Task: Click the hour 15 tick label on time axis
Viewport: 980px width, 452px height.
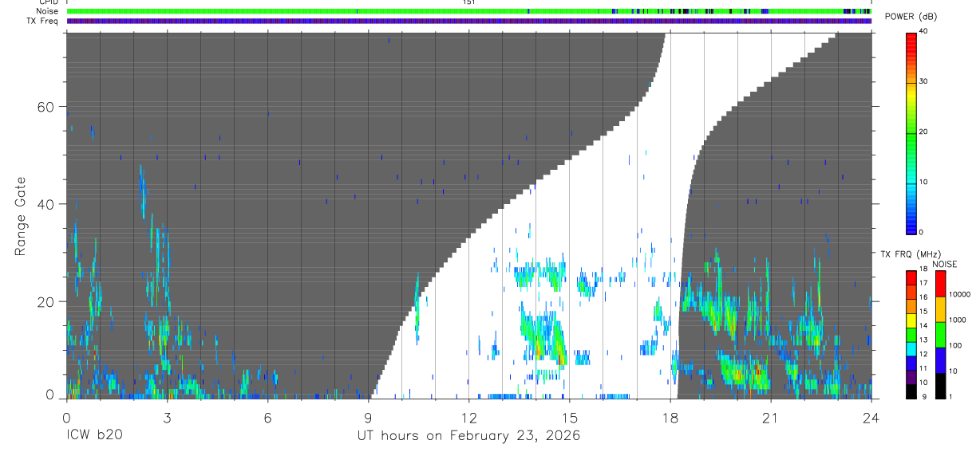Action: click(569, 417)
